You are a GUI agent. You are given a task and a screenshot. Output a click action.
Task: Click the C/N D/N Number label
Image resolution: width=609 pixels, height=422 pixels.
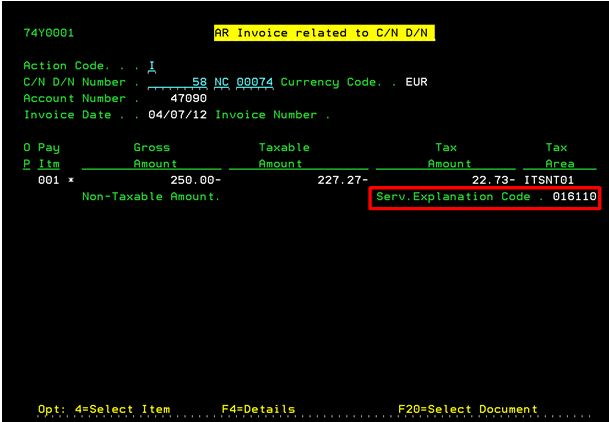click(74, 82)
